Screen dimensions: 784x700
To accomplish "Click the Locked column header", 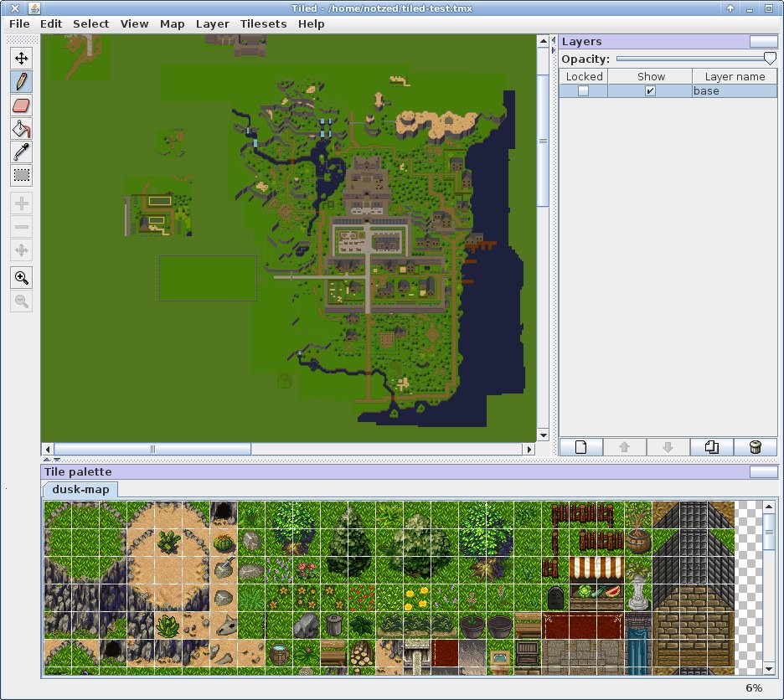I will pos(584,76).
